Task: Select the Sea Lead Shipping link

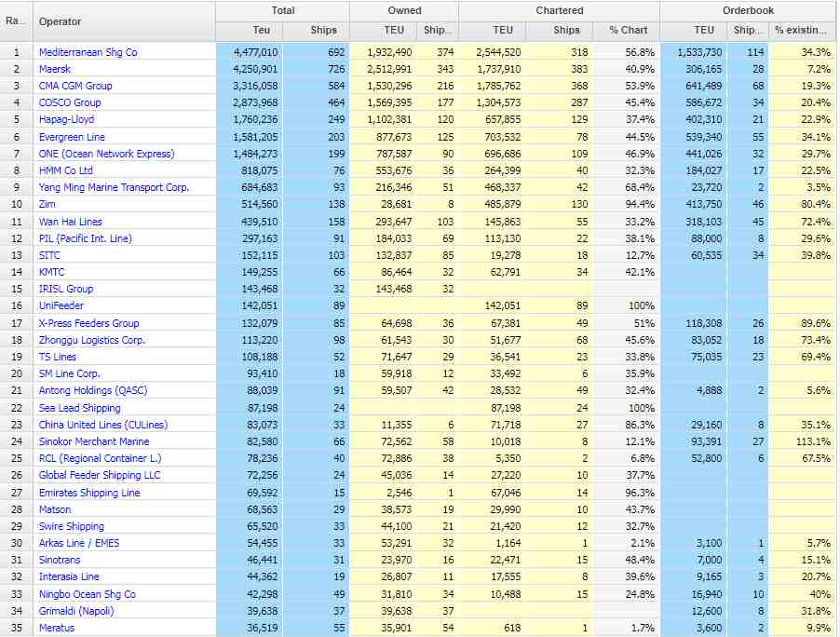Action: point(80,408)
